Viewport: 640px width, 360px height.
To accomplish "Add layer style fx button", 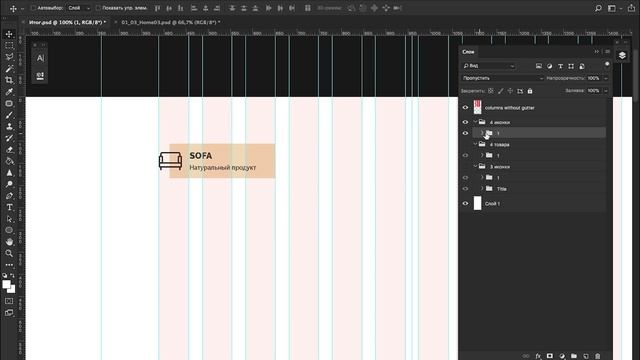I will click(x=538, y=356).
